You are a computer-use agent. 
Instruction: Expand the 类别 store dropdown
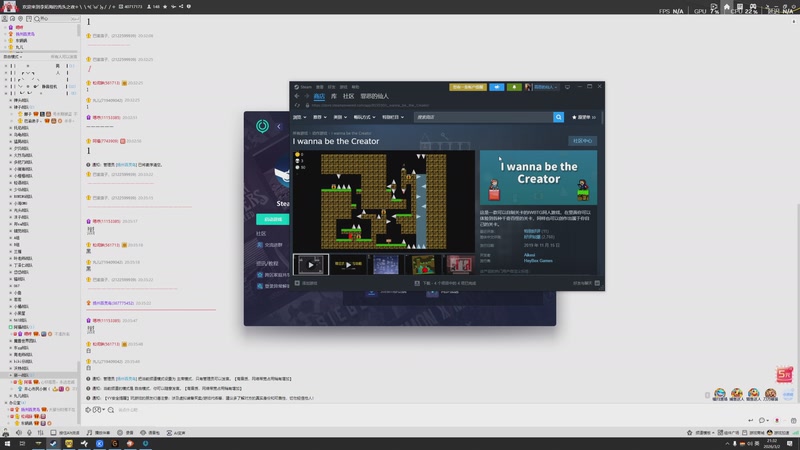pos(340,117)
